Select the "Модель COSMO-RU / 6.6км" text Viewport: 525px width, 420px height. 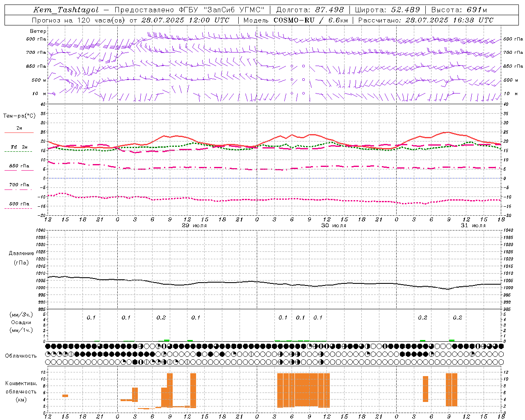tap(296, 20)
